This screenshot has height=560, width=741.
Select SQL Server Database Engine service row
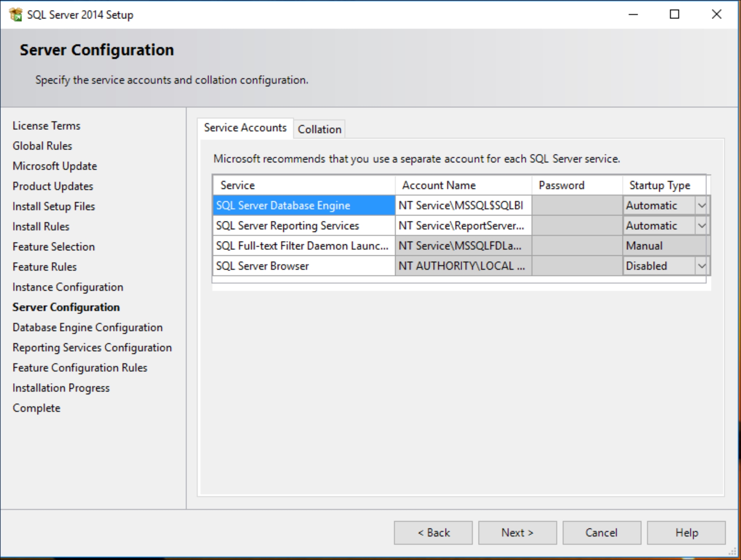pyautogui.click(x=304, y=205)
